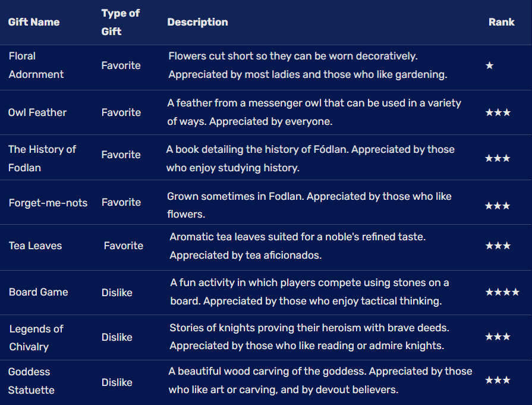
Task: Click the star rank for The History of Fodlan
Action: (498, 158)
